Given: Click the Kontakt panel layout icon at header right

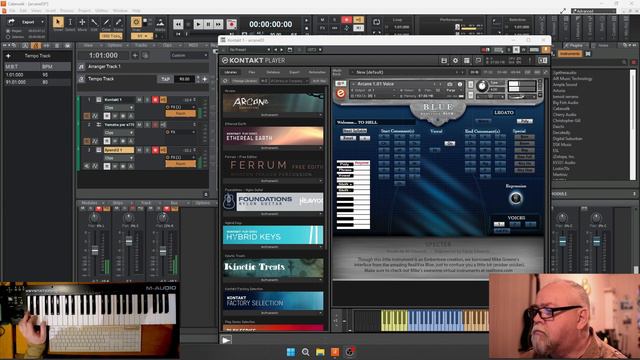Looking at the screenshot, I should click(x=542, y=60).
